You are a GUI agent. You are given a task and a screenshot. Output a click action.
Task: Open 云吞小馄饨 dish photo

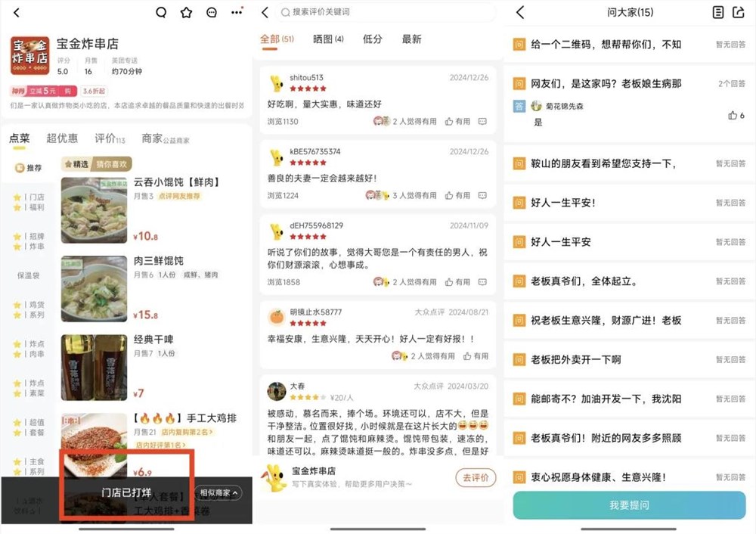(94, 210)
